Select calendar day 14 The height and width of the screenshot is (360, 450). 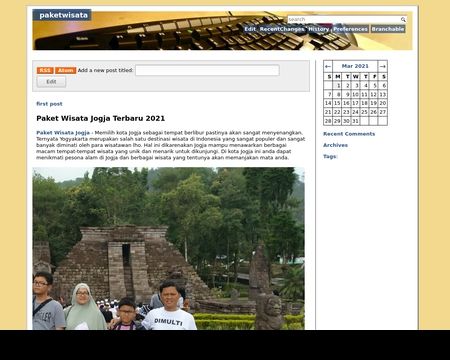tap(328, 103)
